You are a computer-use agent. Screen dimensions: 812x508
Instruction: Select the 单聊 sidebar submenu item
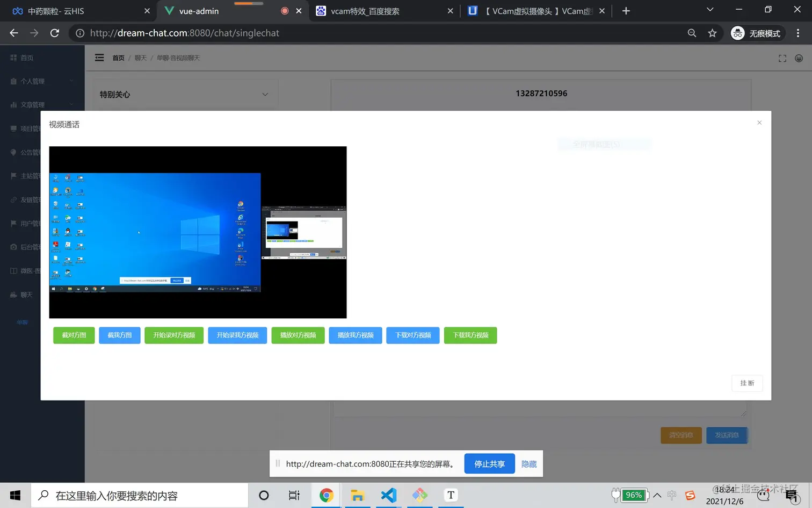coord(22,323)
